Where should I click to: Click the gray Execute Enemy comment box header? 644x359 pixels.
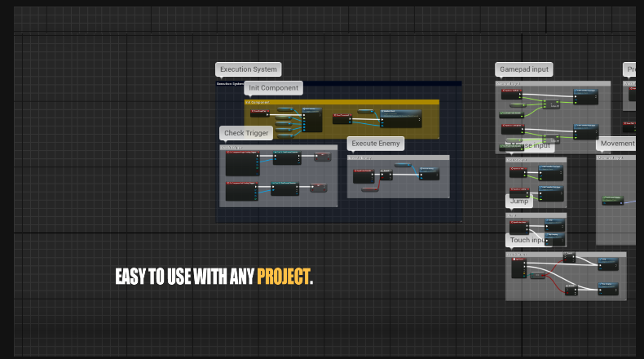click(398, 157)
